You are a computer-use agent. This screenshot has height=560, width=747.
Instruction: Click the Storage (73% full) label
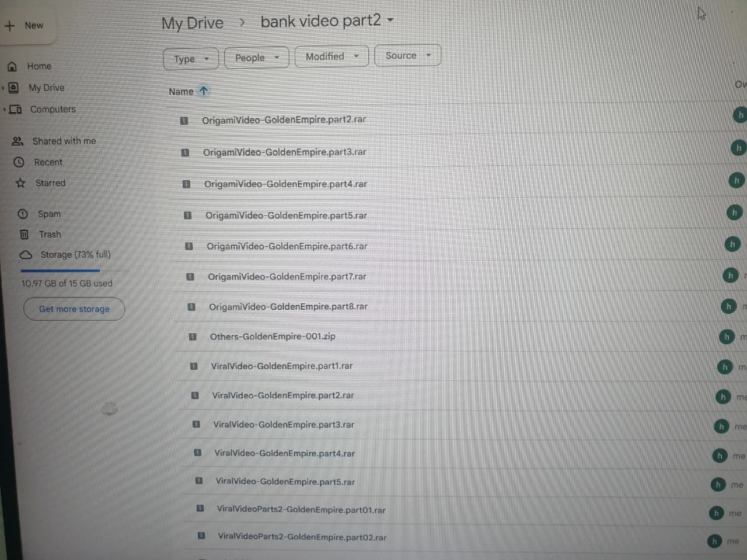point(75,255)
